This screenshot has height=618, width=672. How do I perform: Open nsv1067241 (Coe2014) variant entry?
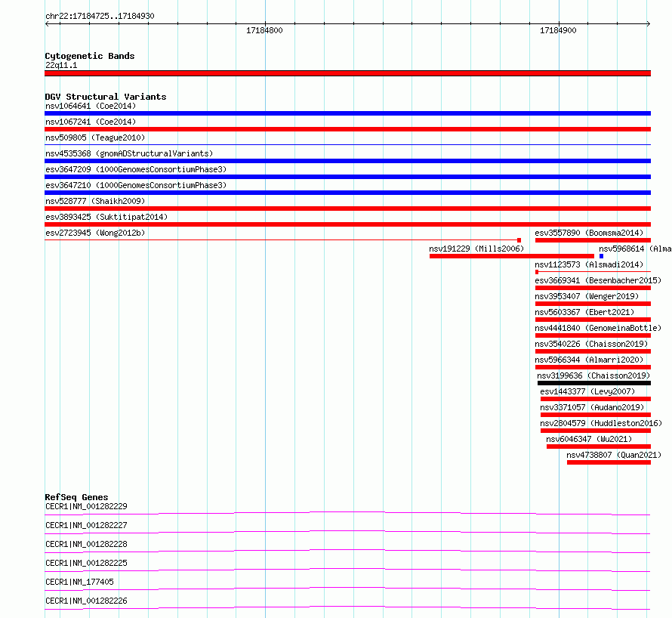91,122
